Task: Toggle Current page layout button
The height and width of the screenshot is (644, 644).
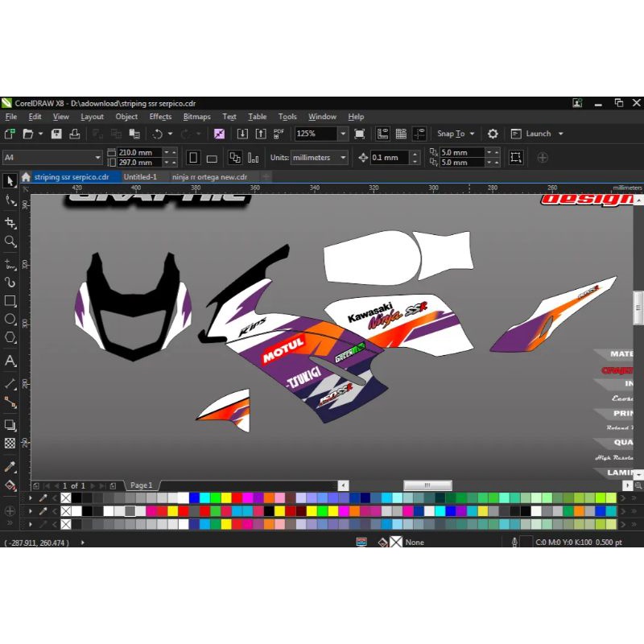Action: [254, 158]
